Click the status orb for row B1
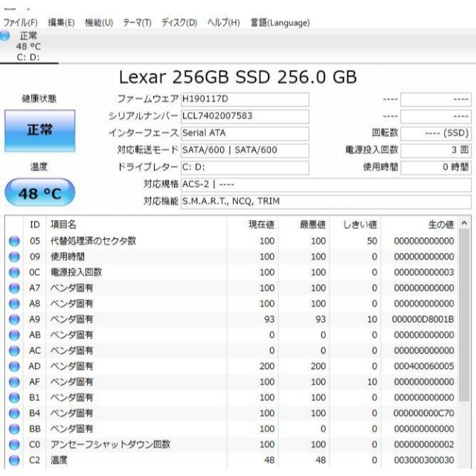 (x=14, y=398)
